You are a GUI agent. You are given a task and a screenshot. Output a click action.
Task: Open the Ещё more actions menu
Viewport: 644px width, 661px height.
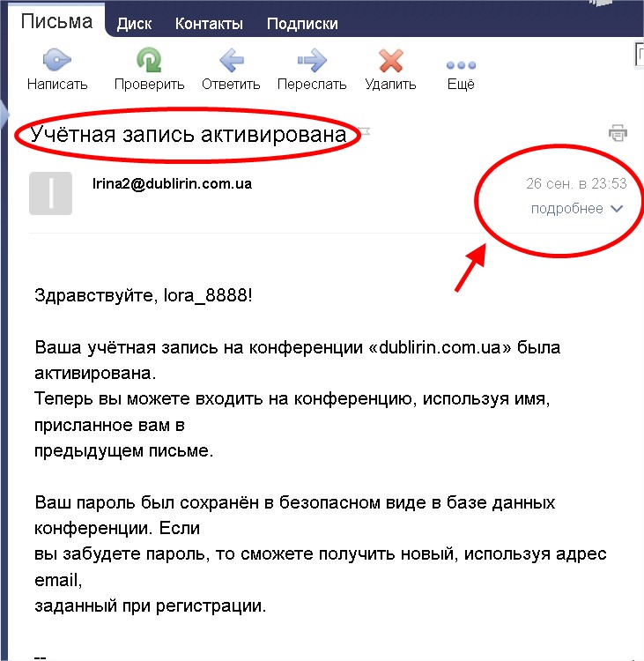click(x=461, y=65)
